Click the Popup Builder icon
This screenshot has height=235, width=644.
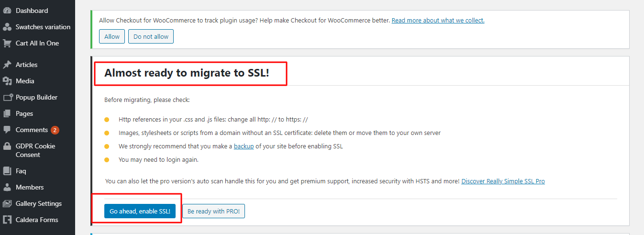[x=7, y=97]
